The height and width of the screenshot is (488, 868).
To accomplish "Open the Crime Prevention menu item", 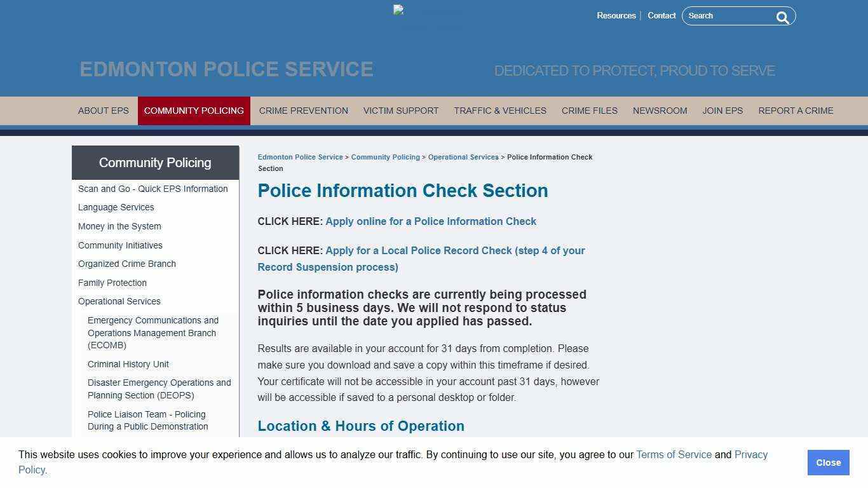I will (303, 111).
